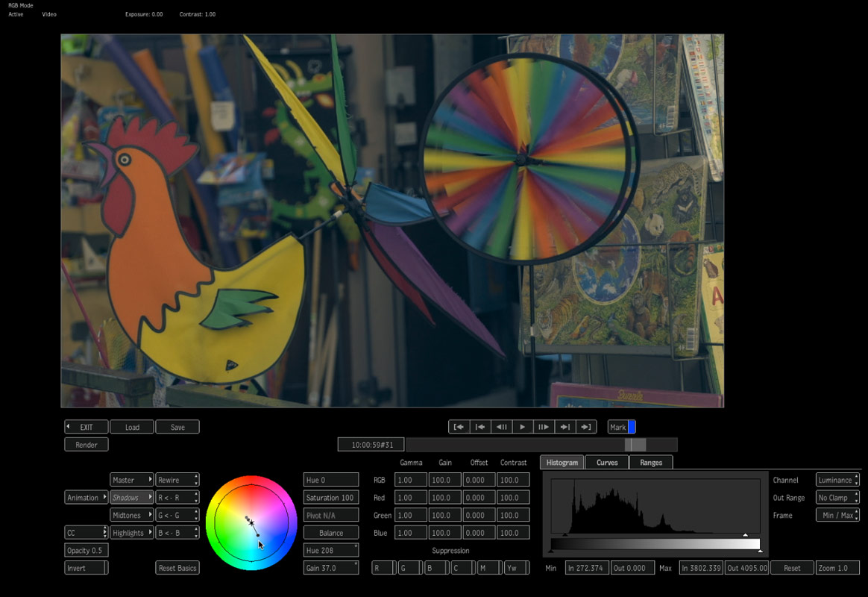Expand the Animation menu
Viewport: 868px width, 597px height.
(x=86, y=498)
